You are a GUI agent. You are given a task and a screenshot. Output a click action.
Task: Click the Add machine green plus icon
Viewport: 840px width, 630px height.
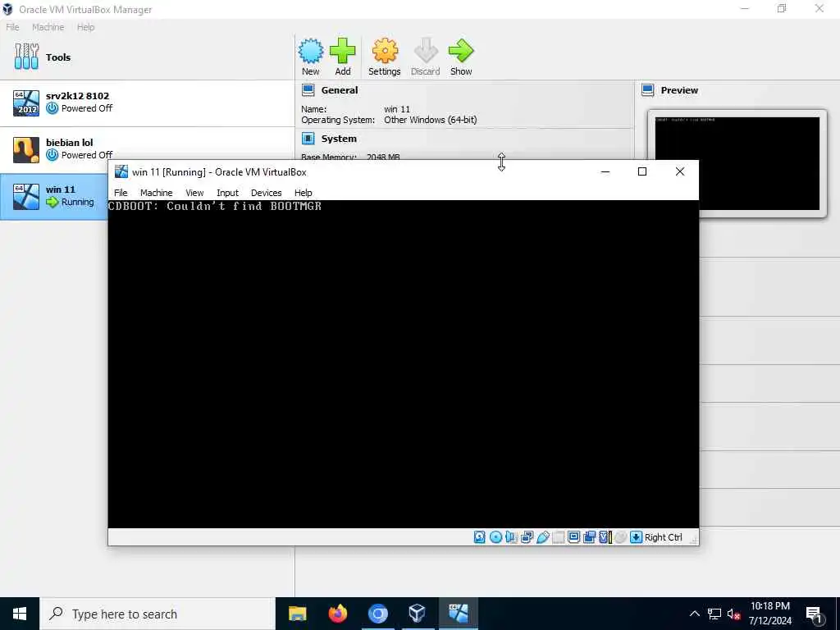point(343,52)
